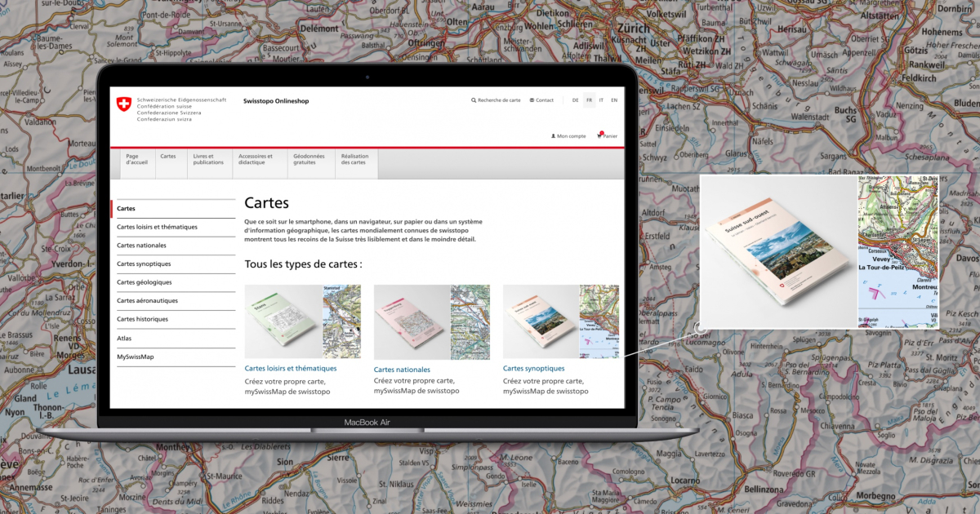
Task: Click the envelope icon next to Contact
Action: tap(532, 100)
